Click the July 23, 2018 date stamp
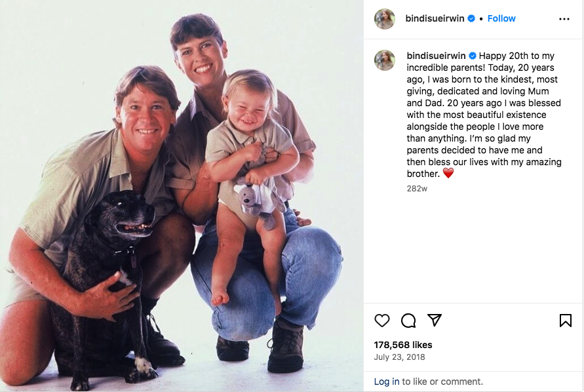Image resolution: width=584 pixels, height=392 pixels. 399,357
